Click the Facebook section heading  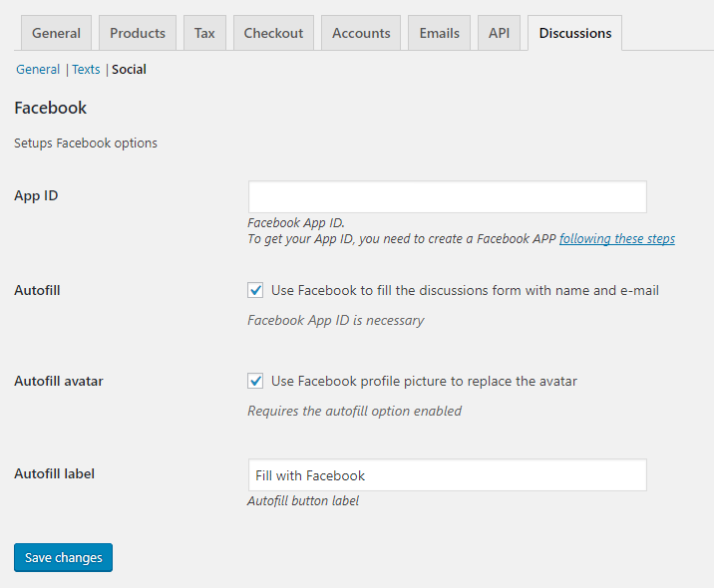click(x=51, y=108)
